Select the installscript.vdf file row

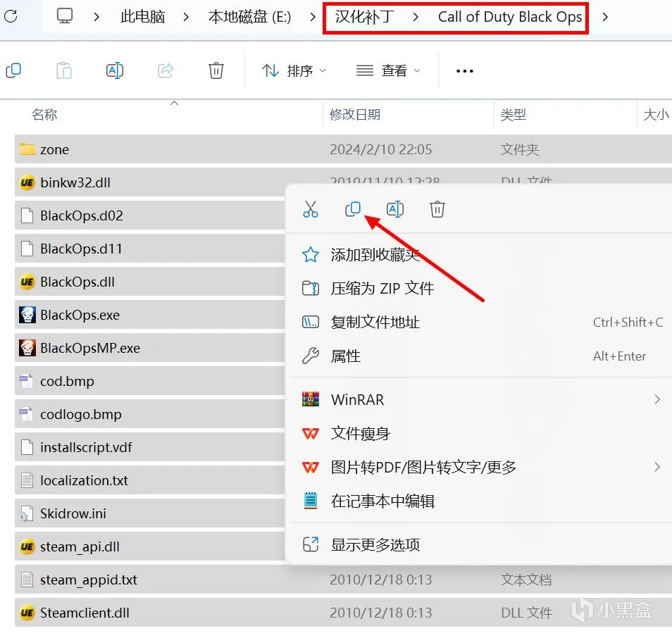pos(150,447)
